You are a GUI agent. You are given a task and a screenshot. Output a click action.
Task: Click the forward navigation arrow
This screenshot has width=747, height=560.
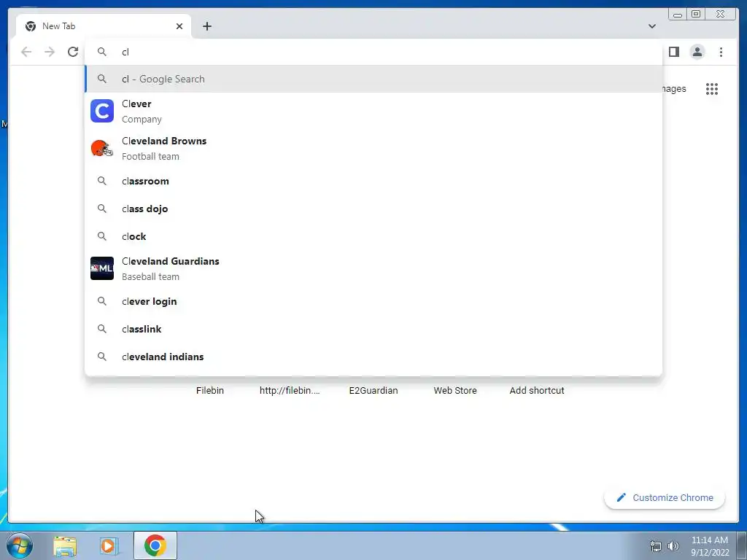pyautogui.click(x=50, y=52)
